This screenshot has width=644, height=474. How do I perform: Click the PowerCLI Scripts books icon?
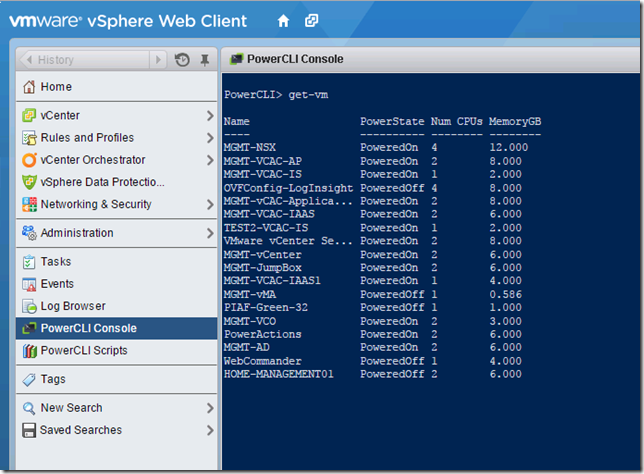coord(30,350)
